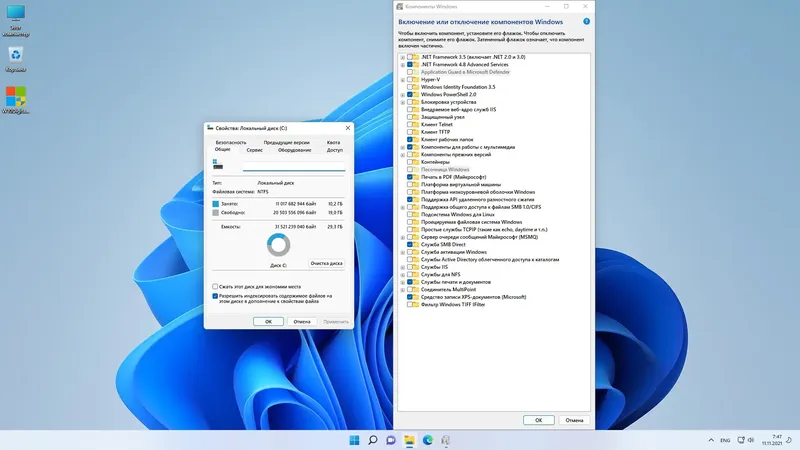Launch Microsoft Edge from the taskbar
The width and height of the screenshot is (800, 450).
[x=427, y=440]
